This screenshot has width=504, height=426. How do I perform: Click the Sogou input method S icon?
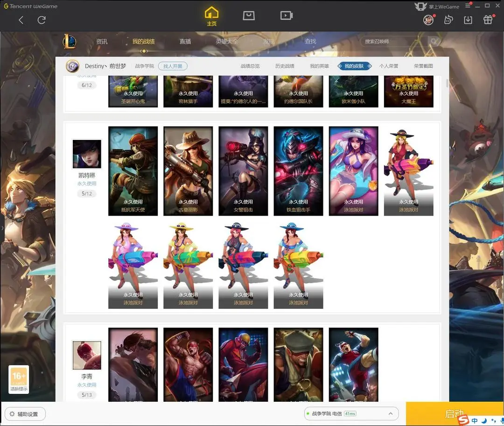click(463, 420)
